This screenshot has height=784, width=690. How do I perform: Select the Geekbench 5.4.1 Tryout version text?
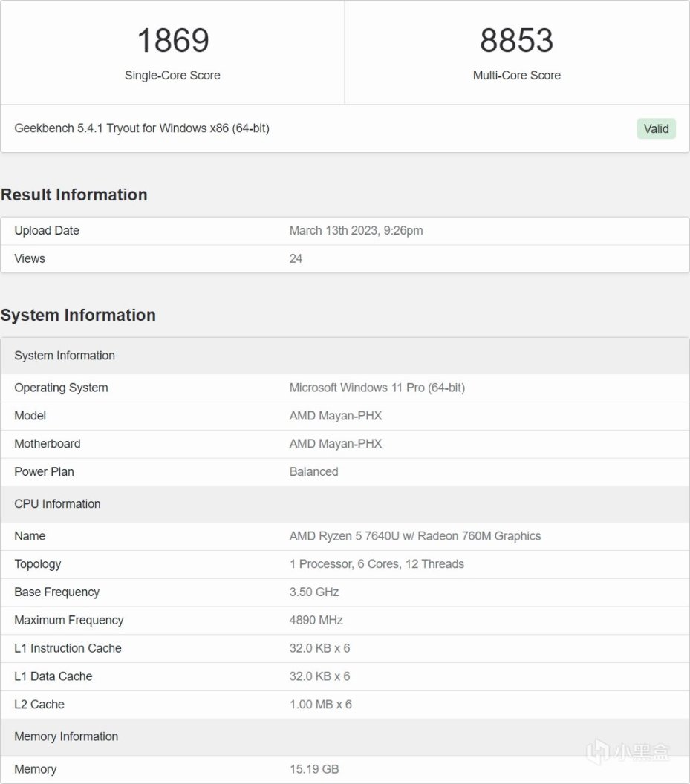coord(142,128)
